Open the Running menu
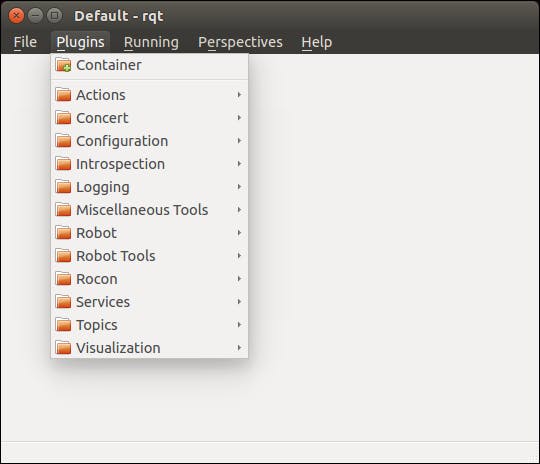540x464 pixels. tap(151, 42)
